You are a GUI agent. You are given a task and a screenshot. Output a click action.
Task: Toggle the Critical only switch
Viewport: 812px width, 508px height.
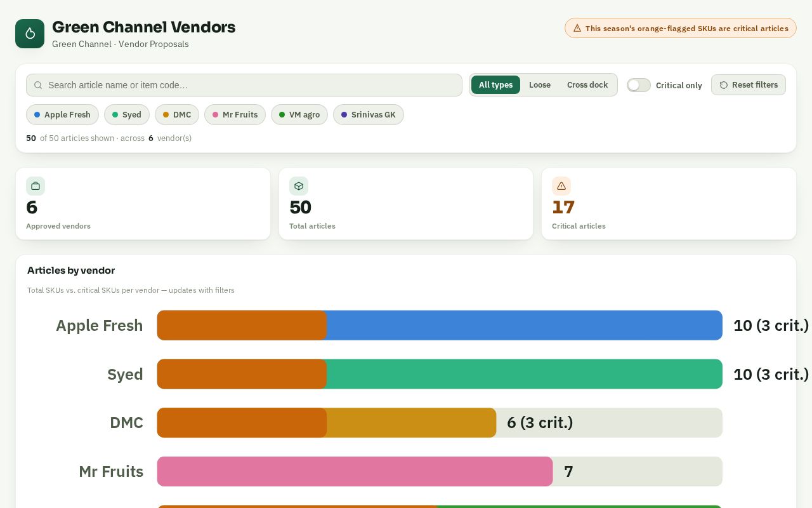(639, 85)
